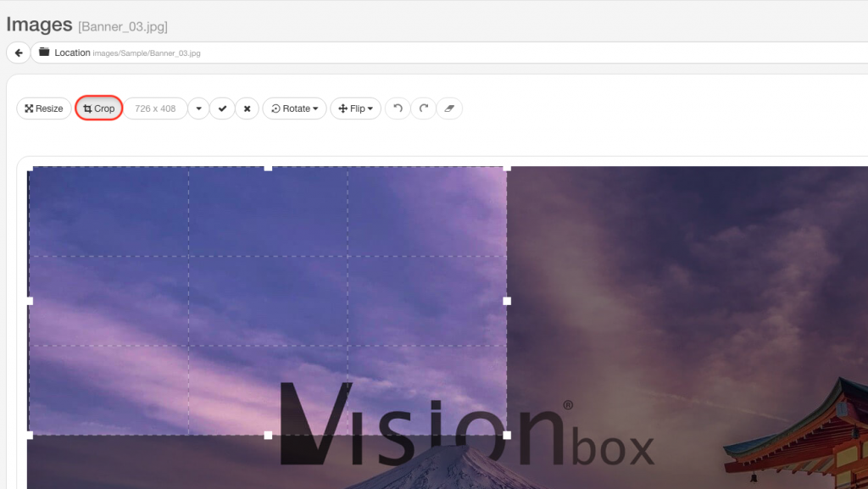This screenshot has height=489, width=868.
Task: Click the middle-left crop handle
Action: tap(30, 301)
